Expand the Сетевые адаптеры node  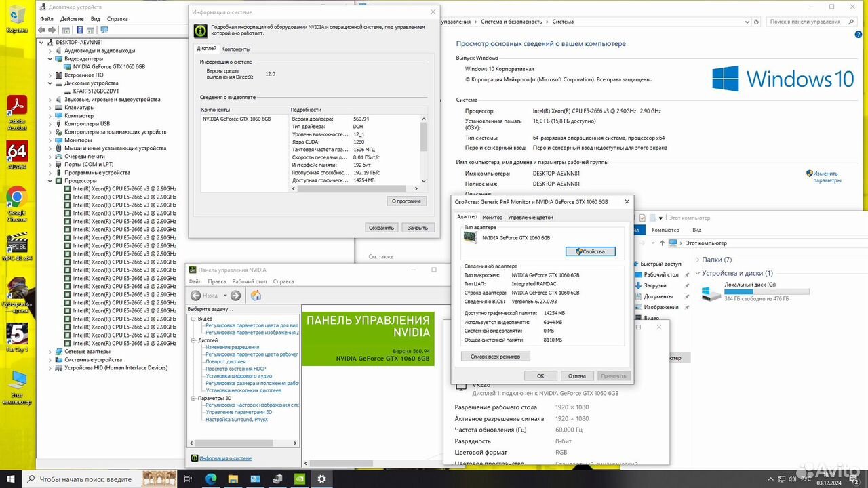pyautogui.click(x=50, y=352)
